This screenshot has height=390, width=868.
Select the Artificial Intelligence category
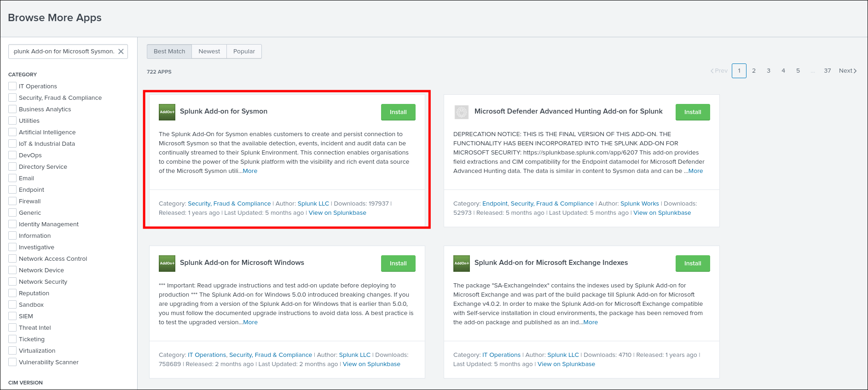[x=12, y=132]
